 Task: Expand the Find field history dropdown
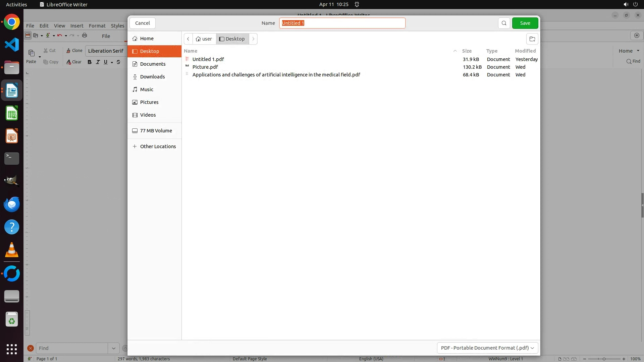(113, 348)
